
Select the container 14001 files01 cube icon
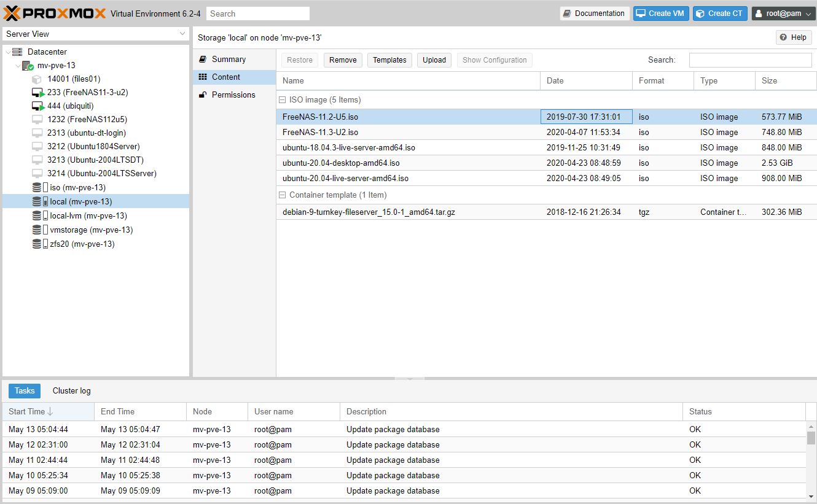pyautogui.click(x=37, y=79)
